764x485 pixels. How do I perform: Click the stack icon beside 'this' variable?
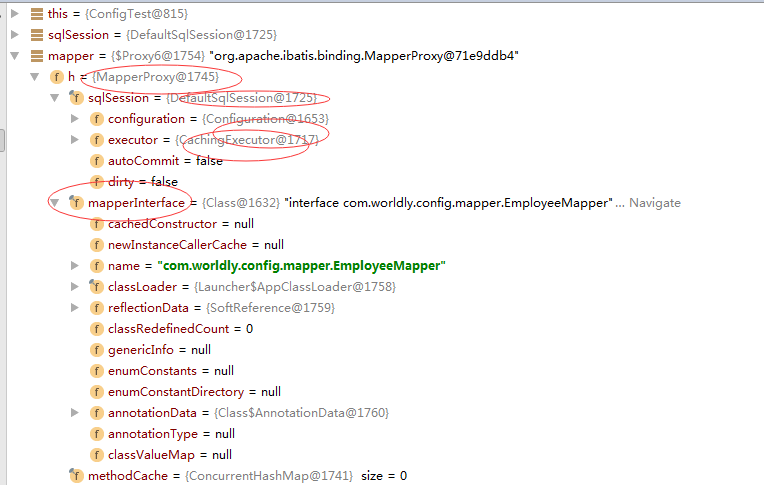coord(37,15)
